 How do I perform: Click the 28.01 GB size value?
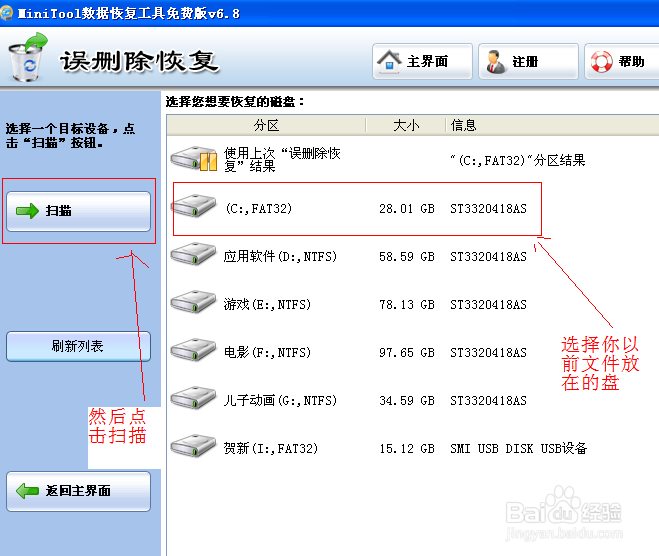tap(406, 209)
